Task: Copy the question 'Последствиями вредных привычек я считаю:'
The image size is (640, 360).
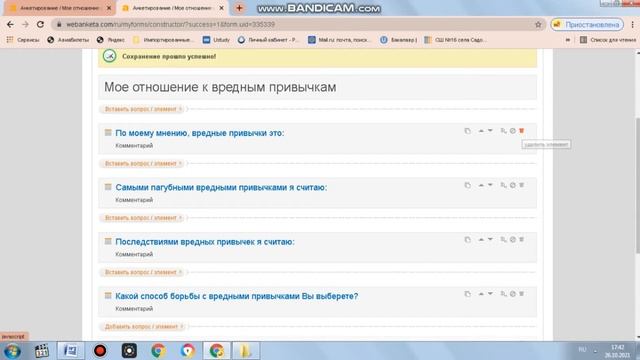Action: pos(467,240)
